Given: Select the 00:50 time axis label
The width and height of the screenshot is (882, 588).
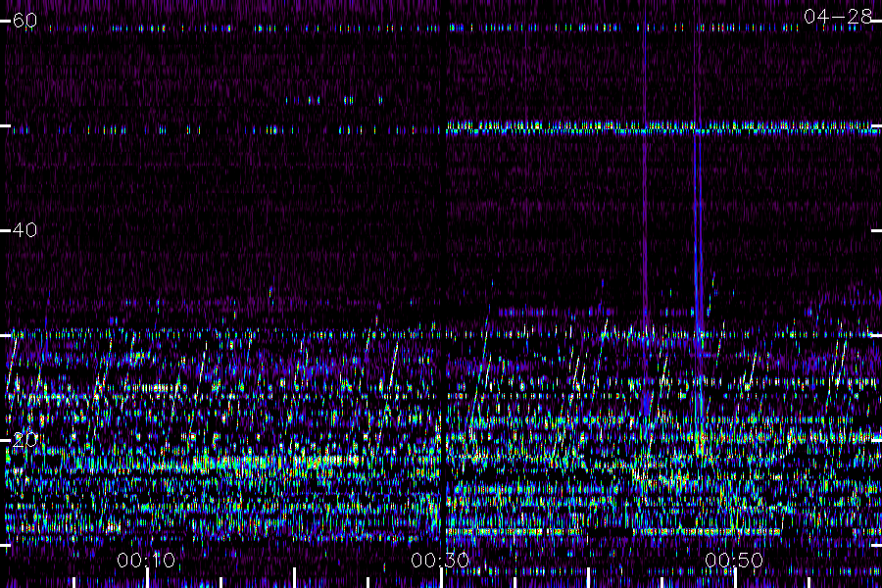Looking at the screenshot, I should point(734,560).
